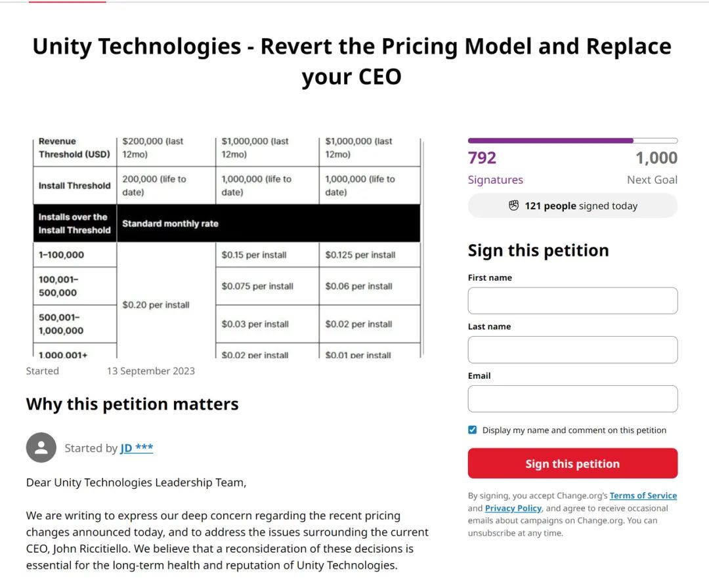Click the Install Threshold row label in table

pos(74,186)
